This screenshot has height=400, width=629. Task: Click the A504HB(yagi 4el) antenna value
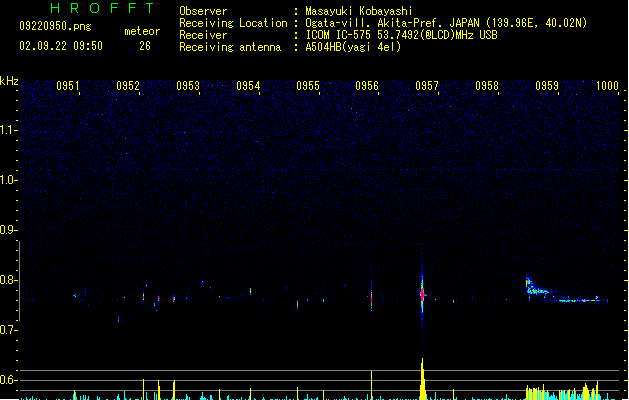pos(353,47)
